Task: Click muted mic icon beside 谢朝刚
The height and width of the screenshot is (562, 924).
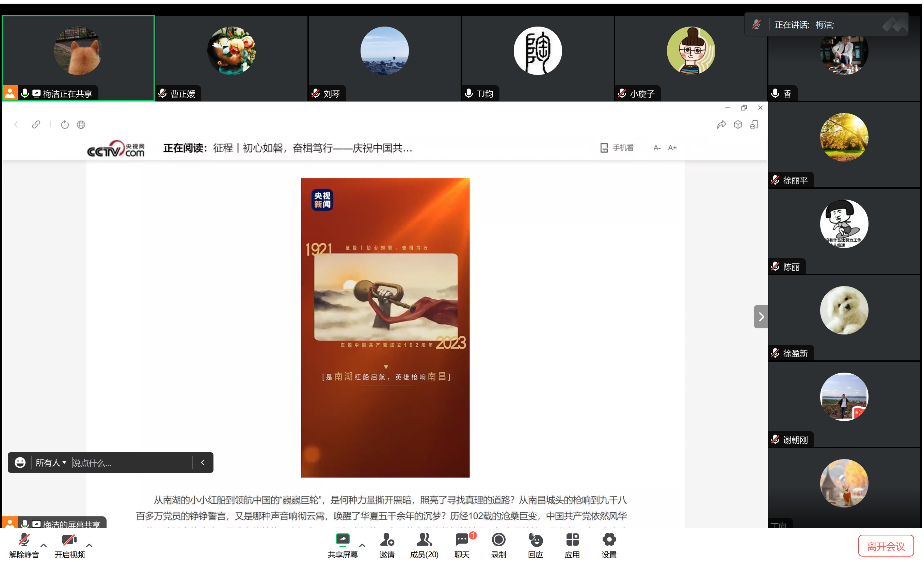Action: 775,439
